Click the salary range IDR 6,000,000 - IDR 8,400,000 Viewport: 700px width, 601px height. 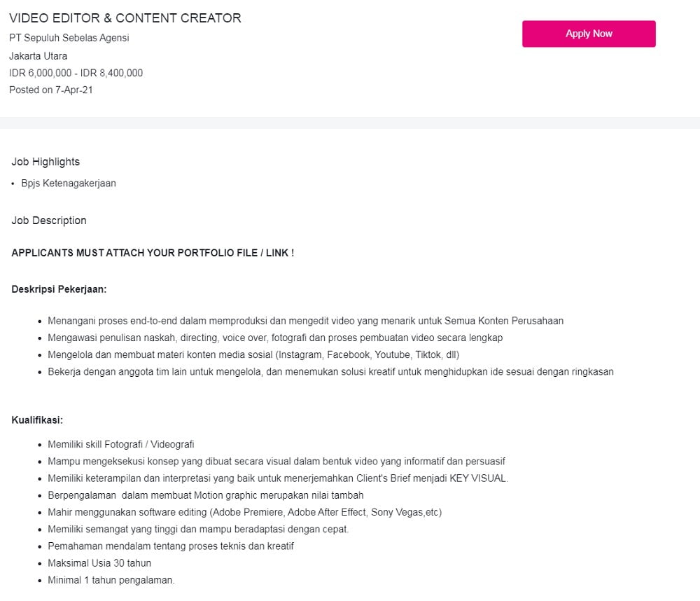[76, 73]
